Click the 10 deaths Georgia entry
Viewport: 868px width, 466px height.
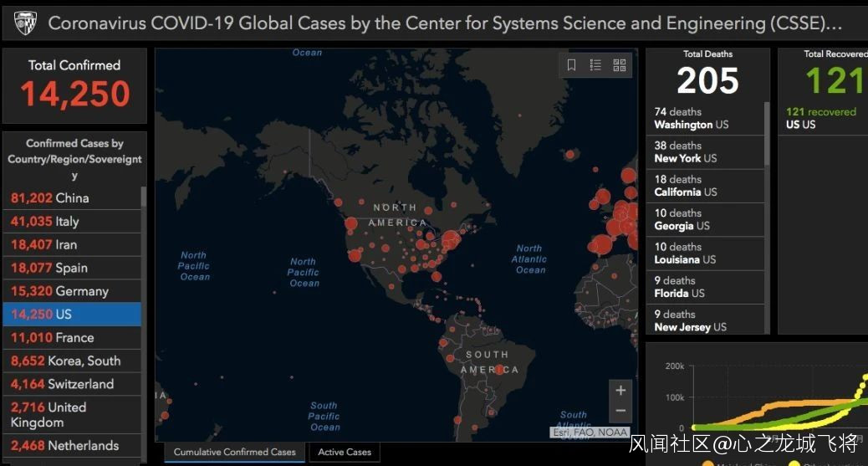click(705, 219)
